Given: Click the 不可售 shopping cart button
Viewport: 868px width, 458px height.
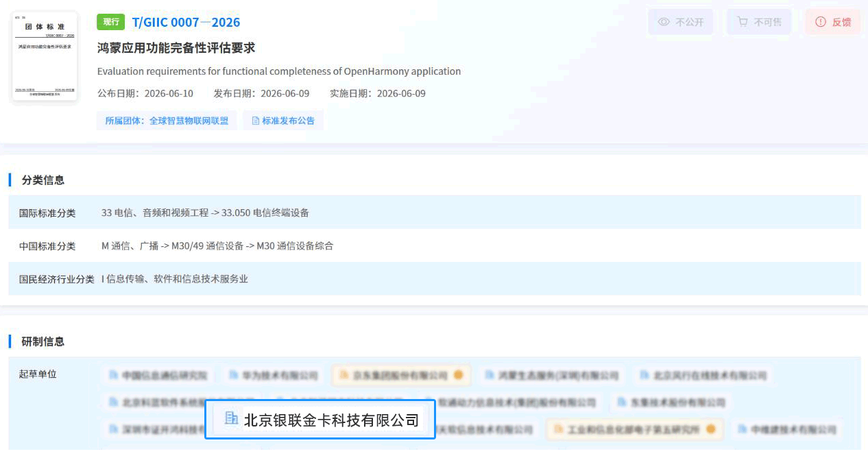Looking at the screenshot, I should (759, 22).
